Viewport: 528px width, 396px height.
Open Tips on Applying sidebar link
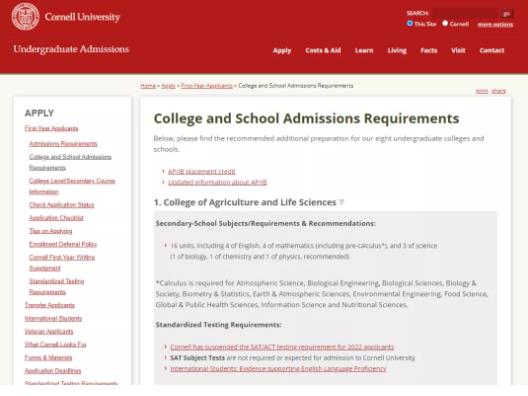coord(51,231)
